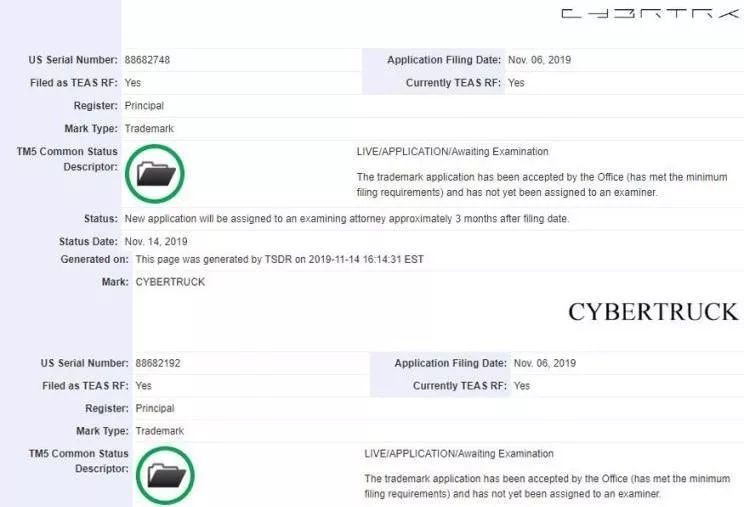The image size is (744, 507).
Task: Click the TSDR generated timestamp text
Action: click(x=279, y=259)
